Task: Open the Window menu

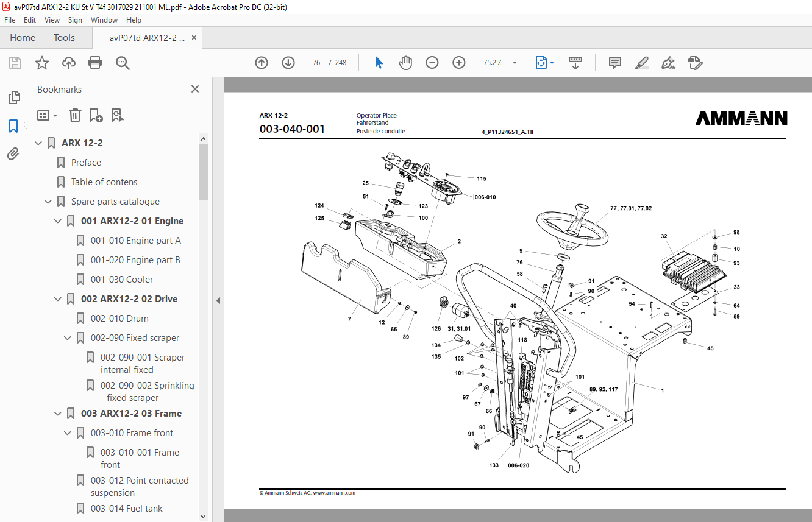Action: pyautogui.click(x=104, y=20)
